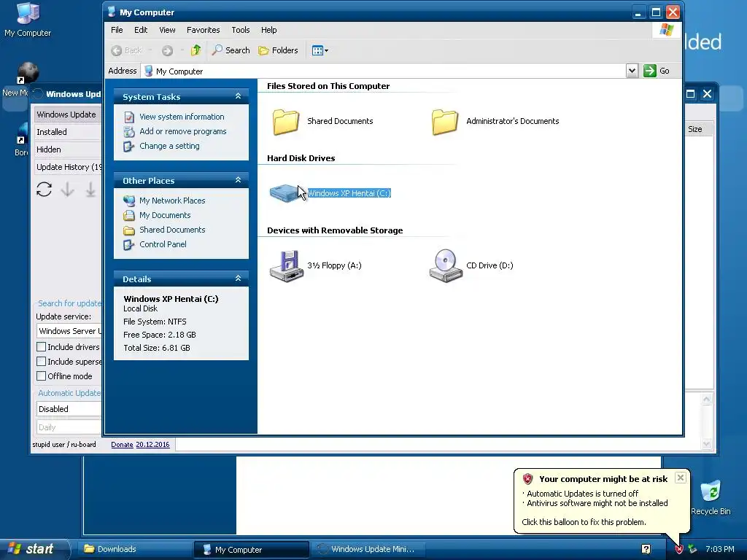This screenshot has width=747, height=560.
Task: Switch to Downloads taskbar button
Action: (134, 550)
